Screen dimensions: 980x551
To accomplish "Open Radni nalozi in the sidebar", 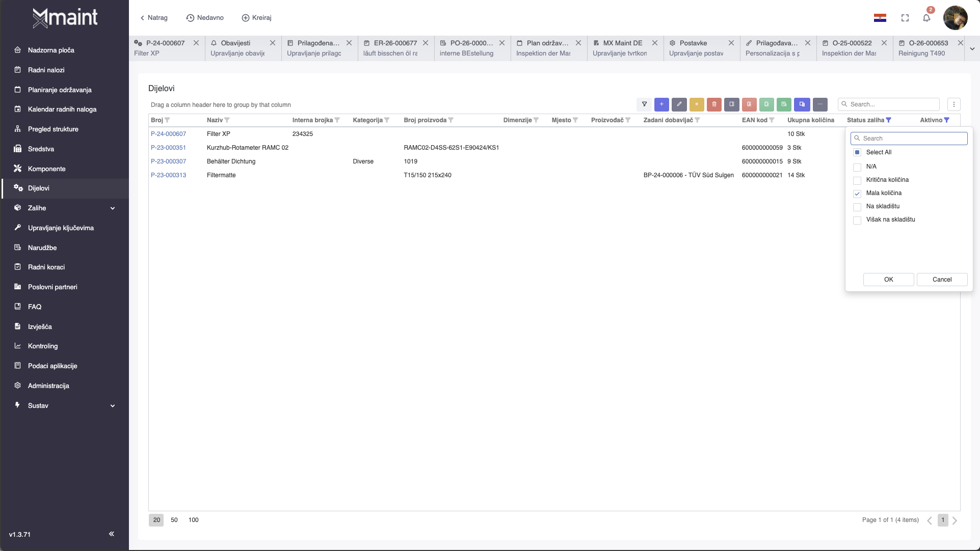I will coord(46,70).
